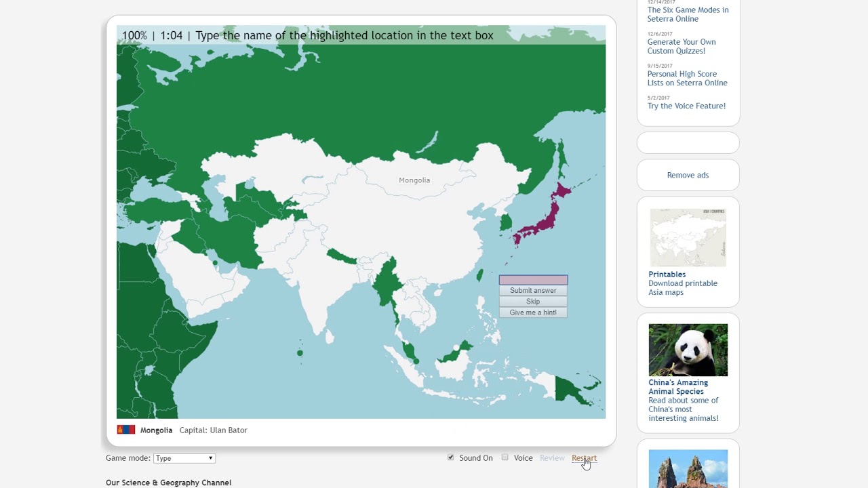This screenshot has height=488, width=868.
Task: Click the quiz score and timer bar
Action: pyautogui.click(x=361, y=35)
